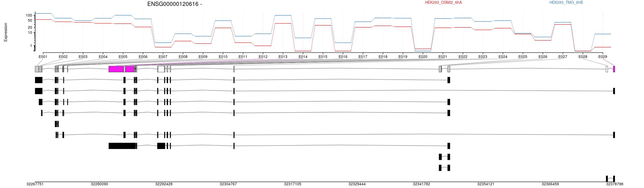Screen dimensions: 644x188
Task: Click exon label E001
Action: pos(43,57)
